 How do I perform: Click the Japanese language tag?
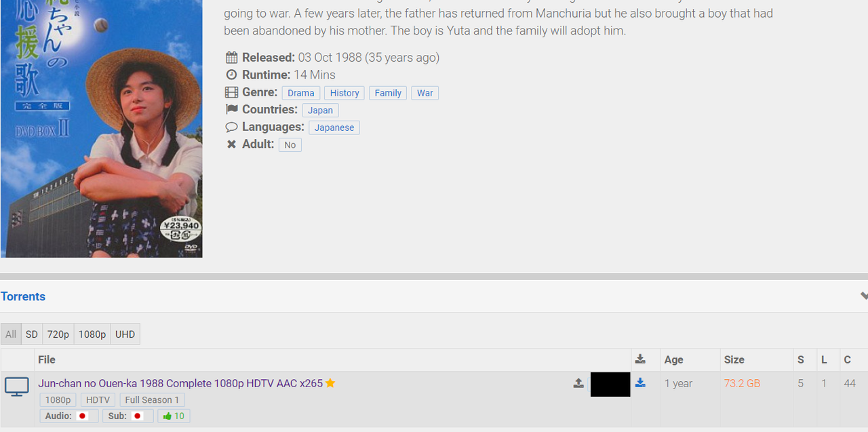pos(334,127)
